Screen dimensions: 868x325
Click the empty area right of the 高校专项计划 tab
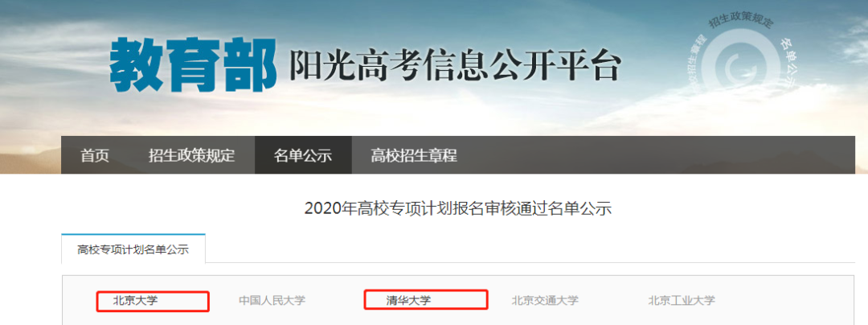[x=530, y=249]
